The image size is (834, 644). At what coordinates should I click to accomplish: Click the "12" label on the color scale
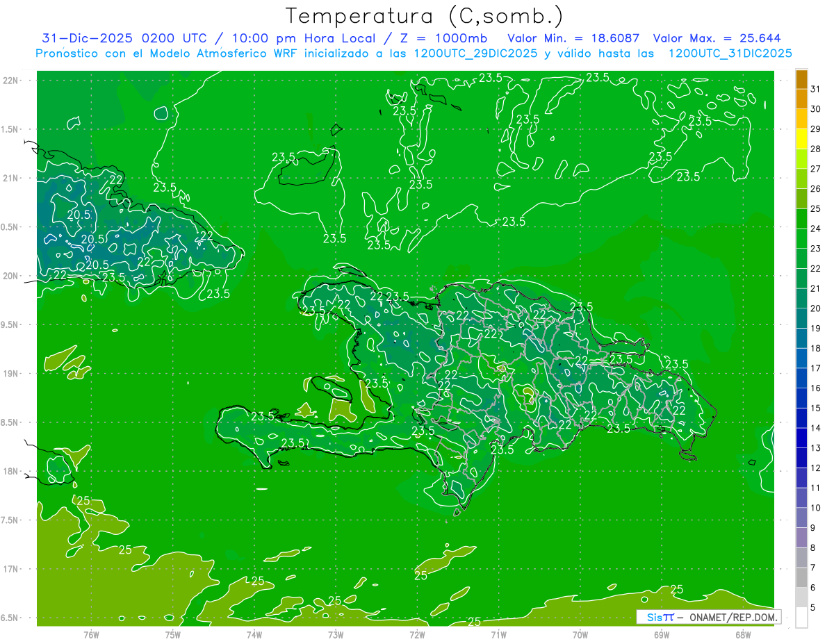(x=816, y=468)
